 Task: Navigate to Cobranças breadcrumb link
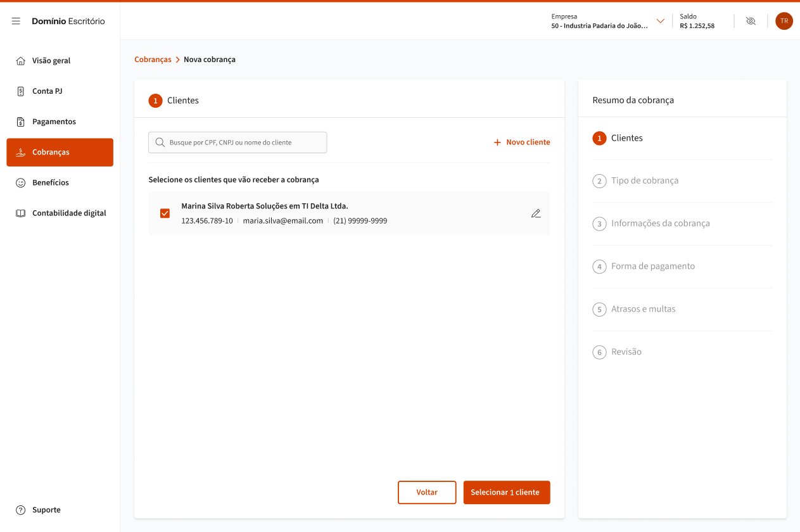[153, 60]
